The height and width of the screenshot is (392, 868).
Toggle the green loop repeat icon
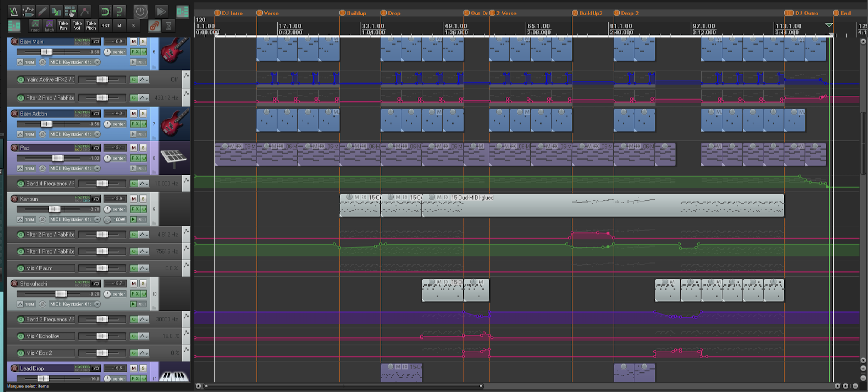[x=105, y=12]
